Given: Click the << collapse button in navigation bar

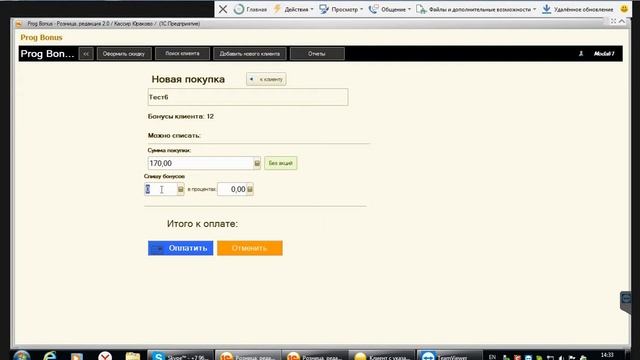Looking at the screenshot, I should click(x=86, y=54).
